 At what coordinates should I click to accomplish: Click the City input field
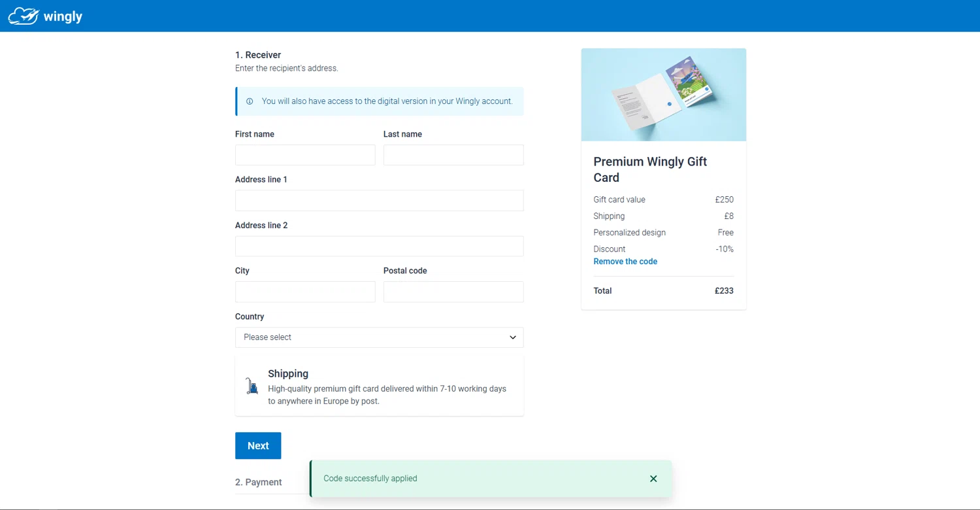pyautogui.click(x=305, y=292)
